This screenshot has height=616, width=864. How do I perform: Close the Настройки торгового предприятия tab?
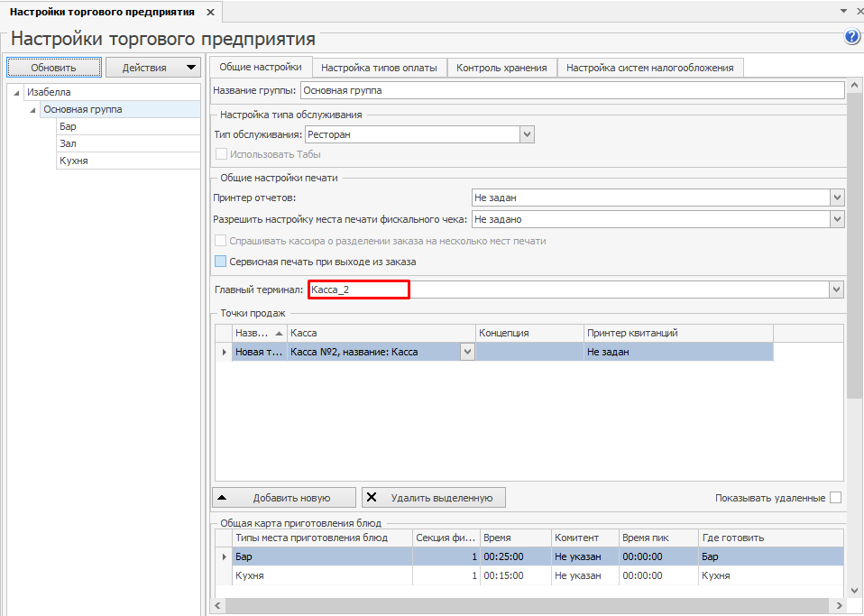(x=210, y=12)
